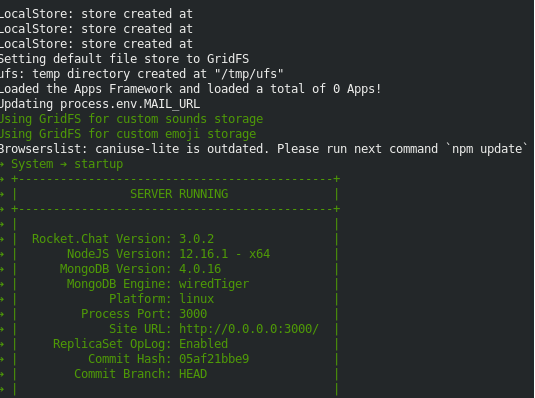Click the 'ReplicaSet OpLog:' label

(x=112, y=344)
